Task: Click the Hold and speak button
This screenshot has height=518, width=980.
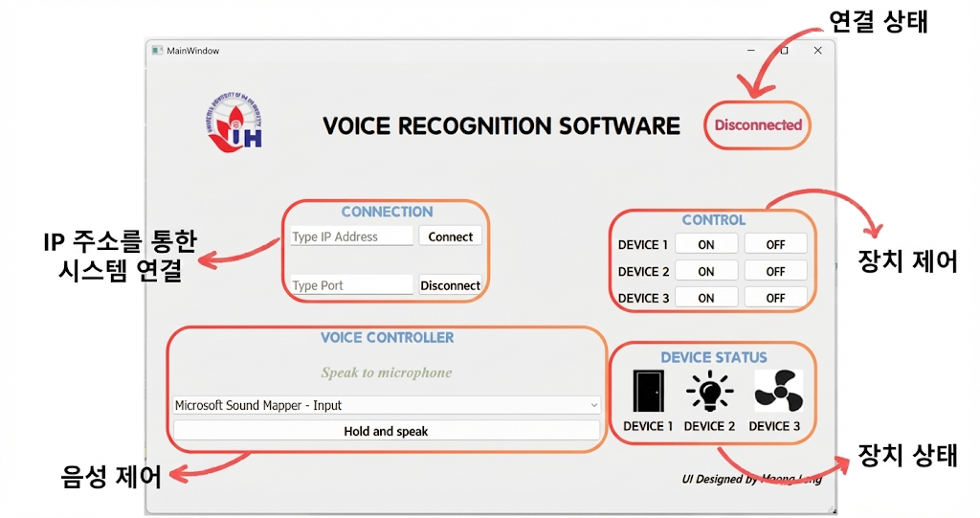Action: [x=386, y=432]
